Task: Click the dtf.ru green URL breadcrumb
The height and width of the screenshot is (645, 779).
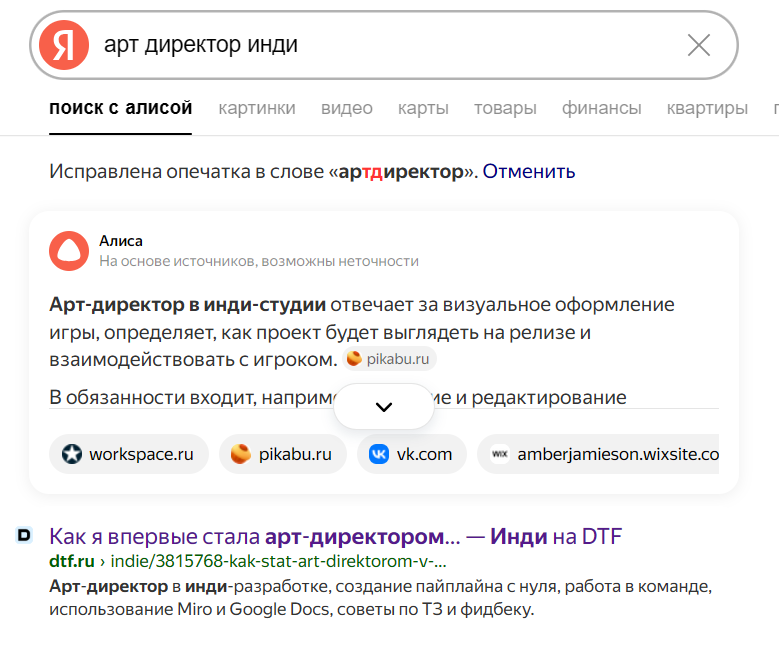Action: 72,560
